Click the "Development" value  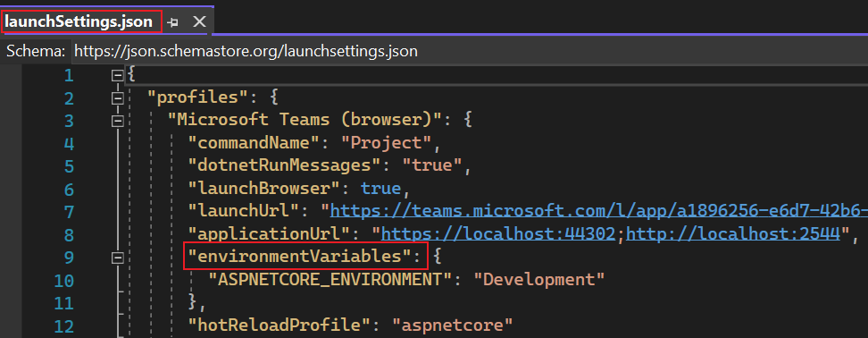539,280
